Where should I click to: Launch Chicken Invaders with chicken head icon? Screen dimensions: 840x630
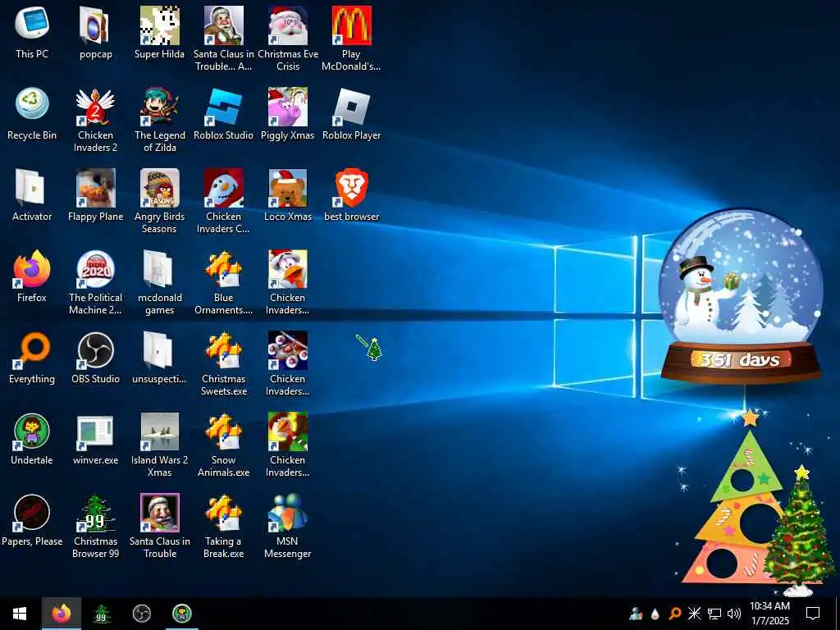click(x=288, y=282)
